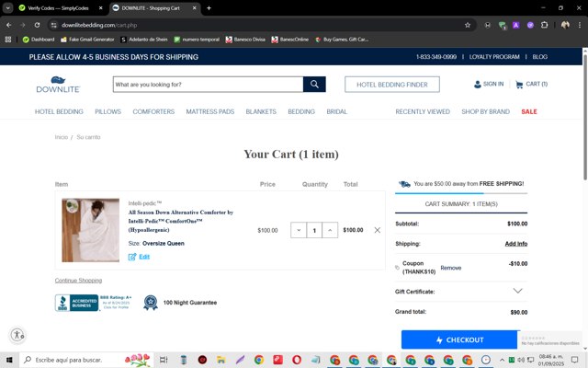Bookmark page with star icon
This screenshot has width=588, height=368.
468,25
